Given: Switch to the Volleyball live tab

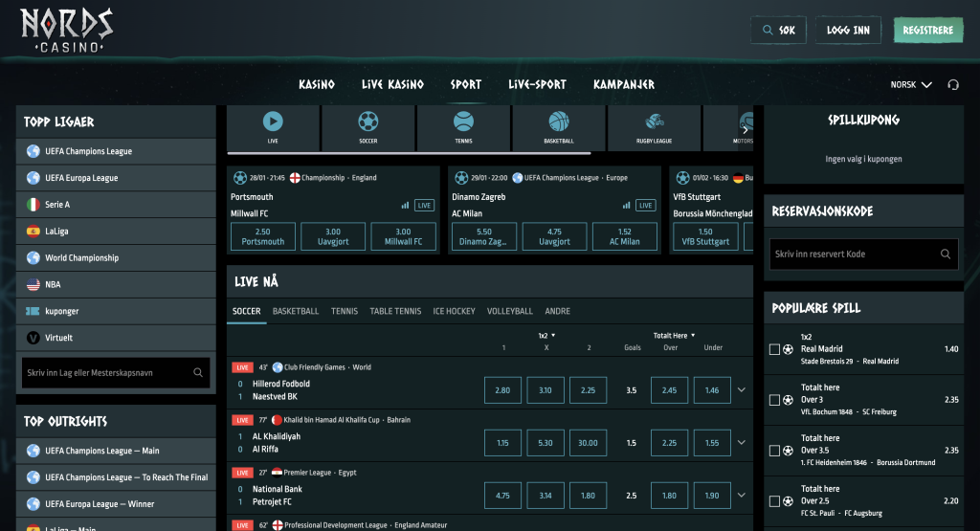Looking at the screenshot, I should click(x=509, y=311).
